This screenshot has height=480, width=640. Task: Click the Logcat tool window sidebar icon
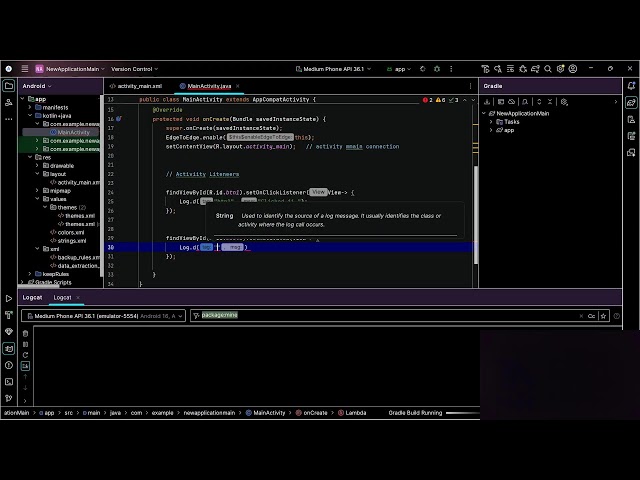[9, 348]
